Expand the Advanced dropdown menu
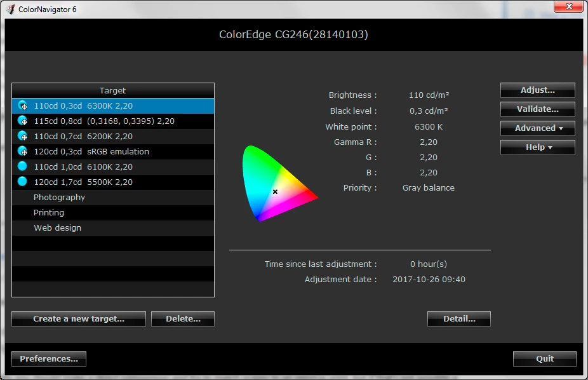 point(537,128)
